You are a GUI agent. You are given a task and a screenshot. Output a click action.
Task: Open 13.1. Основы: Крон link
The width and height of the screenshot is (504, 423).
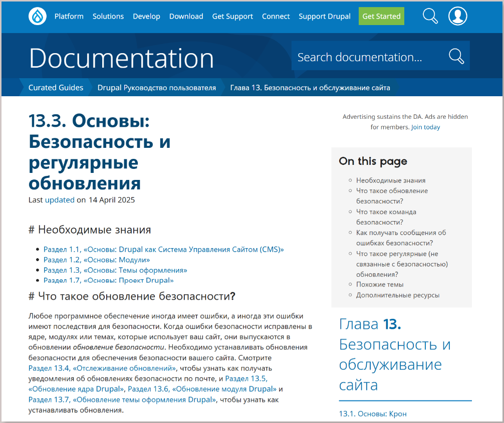click(373, 413)
